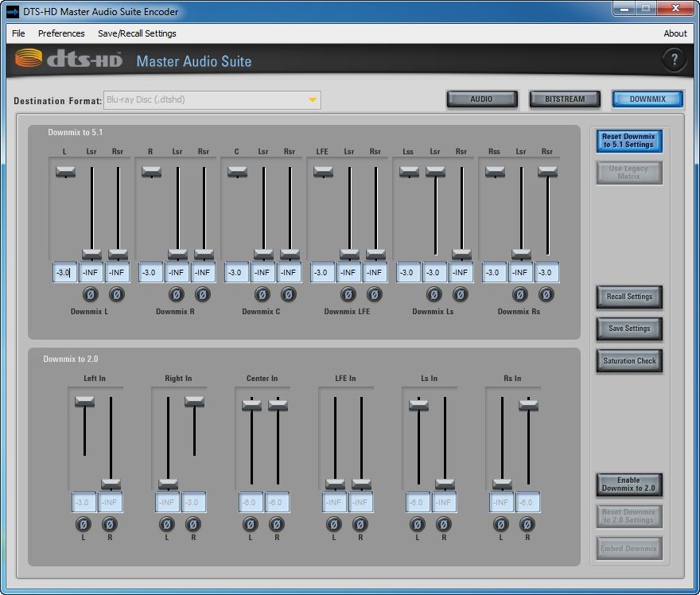
Task: Invert phase of Ls In L channel
Action: (x=418, y=524)
